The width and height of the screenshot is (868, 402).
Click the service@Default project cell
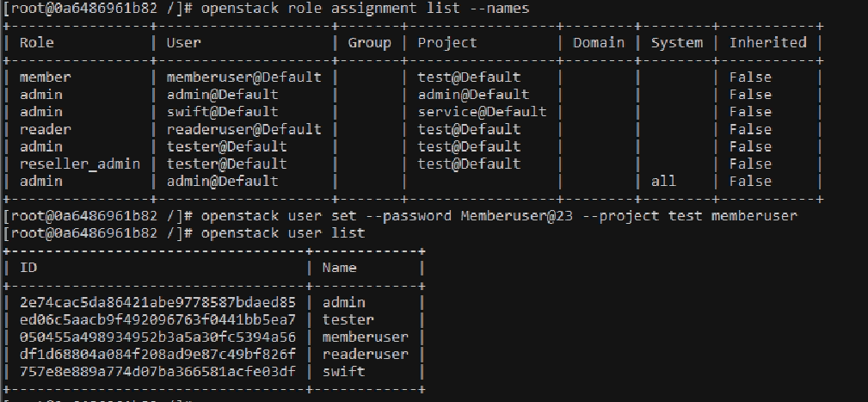point(482,112)
